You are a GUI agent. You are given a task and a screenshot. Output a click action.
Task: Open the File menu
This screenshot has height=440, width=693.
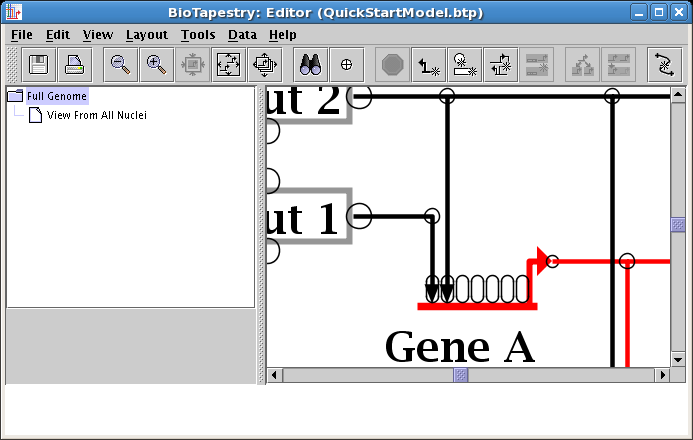click(x=21, y=34)
